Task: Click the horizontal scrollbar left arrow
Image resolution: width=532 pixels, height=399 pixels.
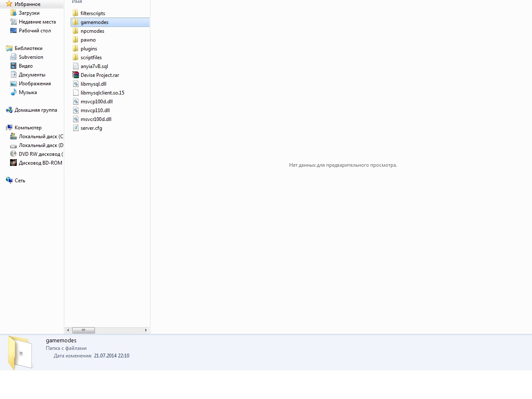Action: pyautogui.click(x=68, y=330)
